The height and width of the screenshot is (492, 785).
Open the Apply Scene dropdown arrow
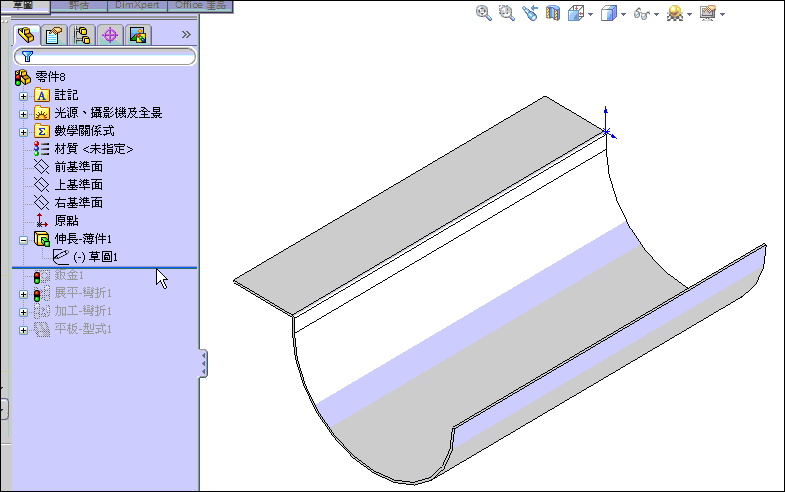[x=689, y=14]
